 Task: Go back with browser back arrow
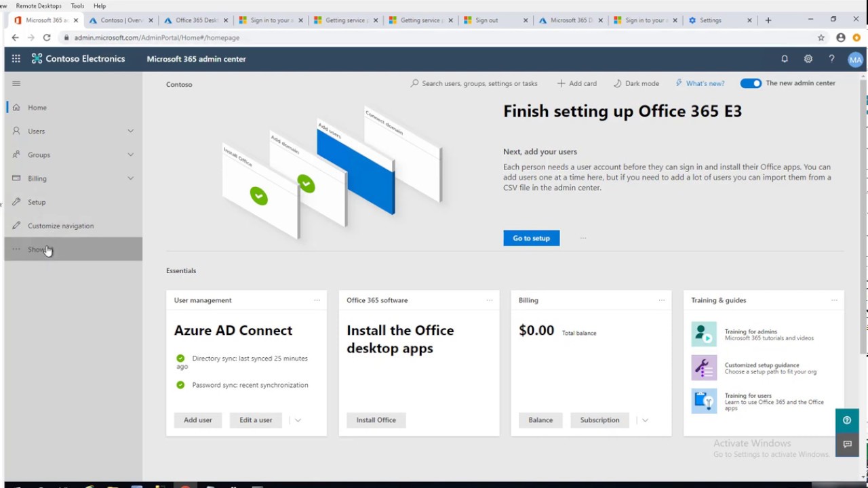(15, 38)
